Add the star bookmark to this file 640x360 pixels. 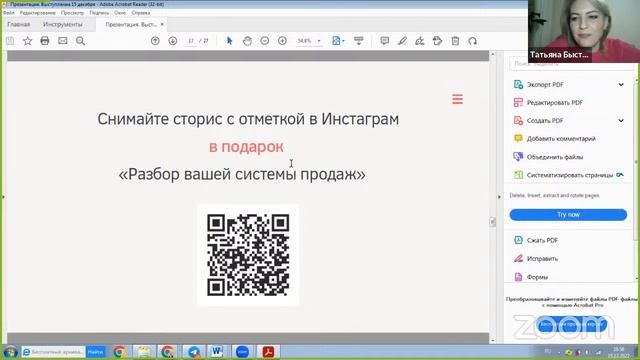coord(27,41)
